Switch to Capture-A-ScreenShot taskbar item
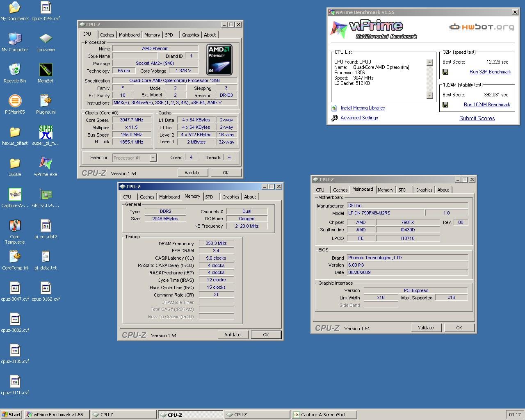The image size is (525, 420). click(324, 415)
